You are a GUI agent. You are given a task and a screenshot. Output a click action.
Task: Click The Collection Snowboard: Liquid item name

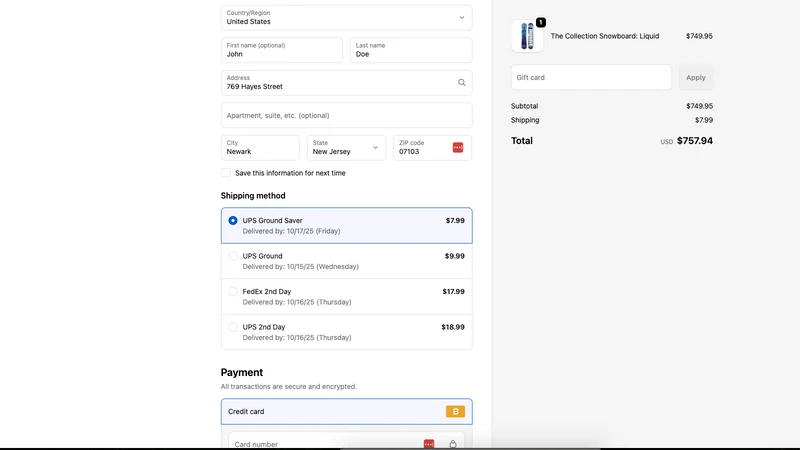(x=605, y=36)
